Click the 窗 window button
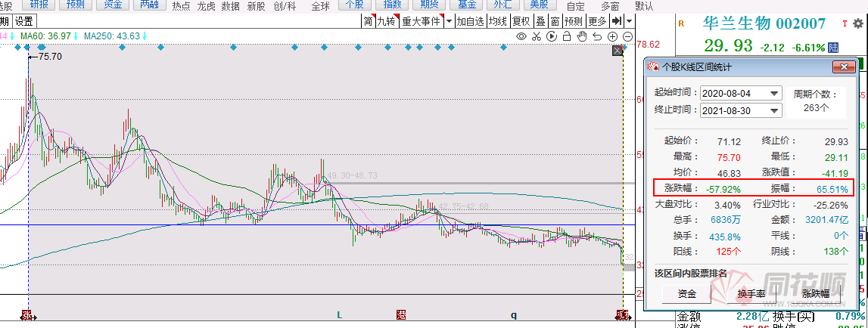Viewport: 868px width, 328px height. coord(555,22)
